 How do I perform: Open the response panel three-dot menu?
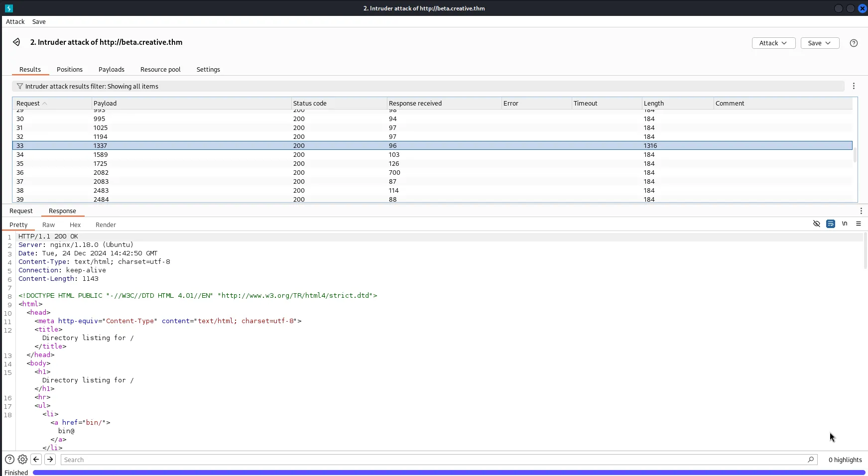click(x=861, y=211)
